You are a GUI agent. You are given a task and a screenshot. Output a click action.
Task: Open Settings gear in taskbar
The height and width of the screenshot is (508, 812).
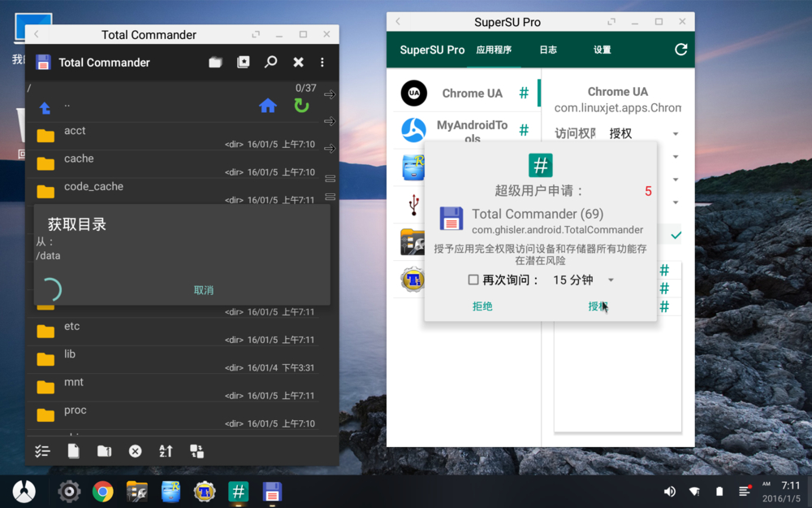coord(69,492)
